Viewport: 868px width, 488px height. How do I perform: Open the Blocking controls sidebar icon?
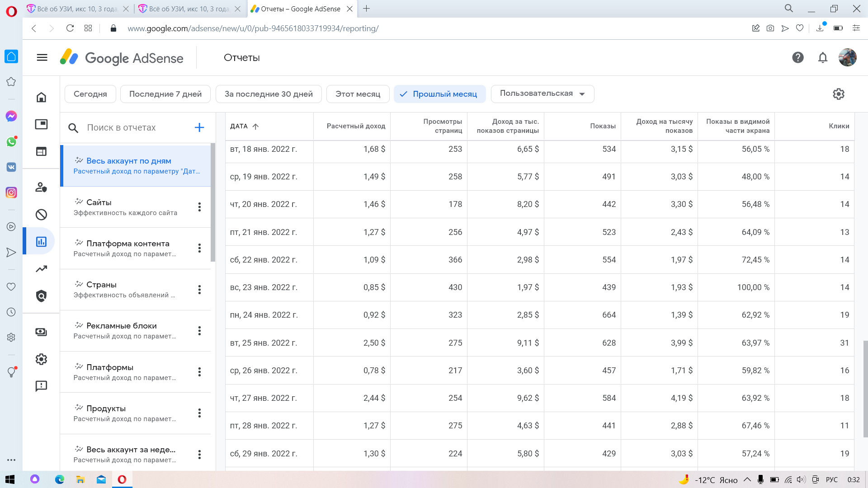(x=41, y=215)
